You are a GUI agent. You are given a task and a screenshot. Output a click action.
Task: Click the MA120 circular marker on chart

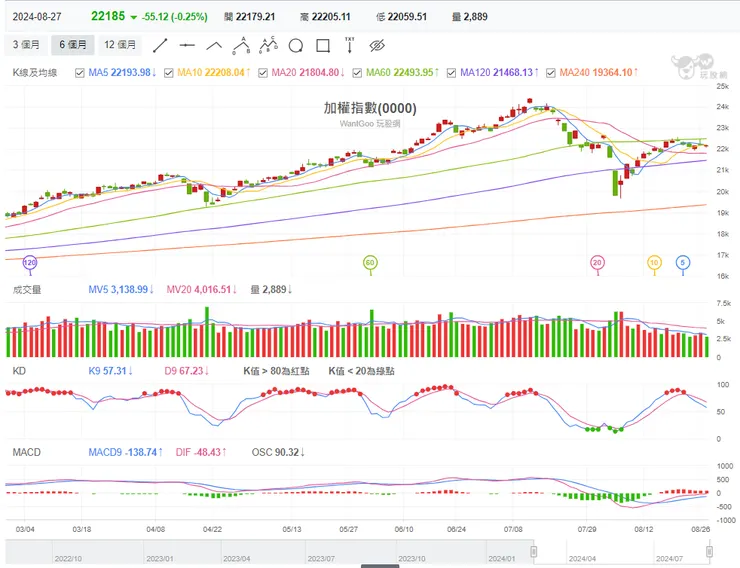click(x=29, y=263)
